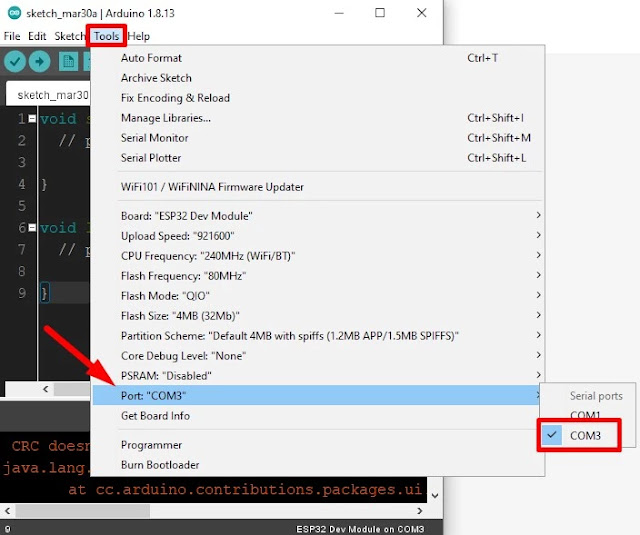This screenshot has height=535, width=640.
Task: Expand the Board "ESP32 Dev Module" submenu
Action: point(318,216)
